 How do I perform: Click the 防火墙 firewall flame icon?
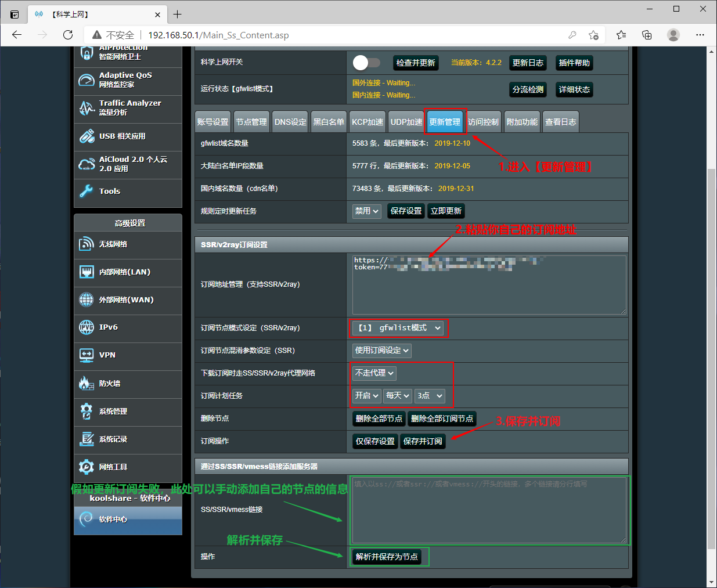point(87,383)
